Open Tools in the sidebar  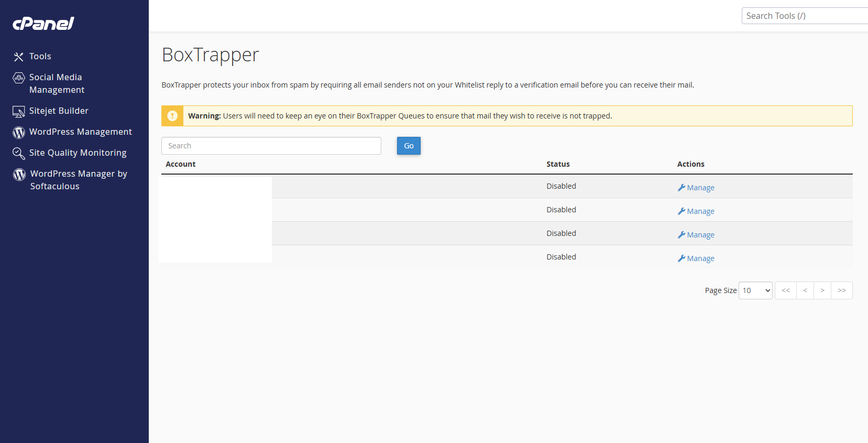pyautogui.click(x=40, y=56)
